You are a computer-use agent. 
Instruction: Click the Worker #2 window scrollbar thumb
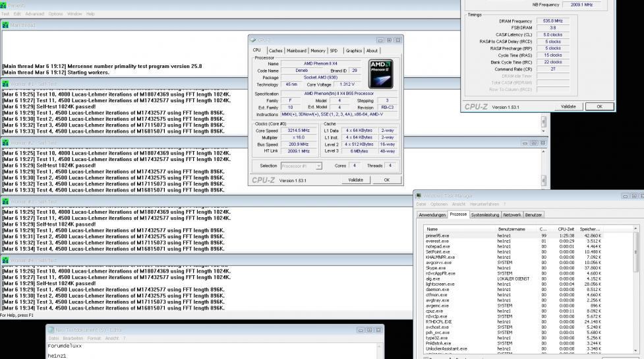click(543, 180)
